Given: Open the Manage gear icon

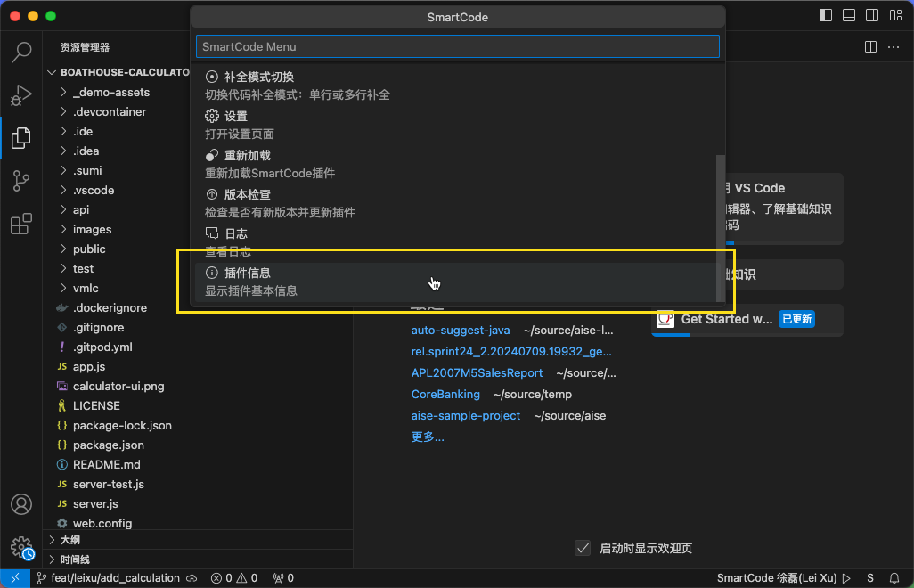Looking at the screenshot, I should click(21, 548).
